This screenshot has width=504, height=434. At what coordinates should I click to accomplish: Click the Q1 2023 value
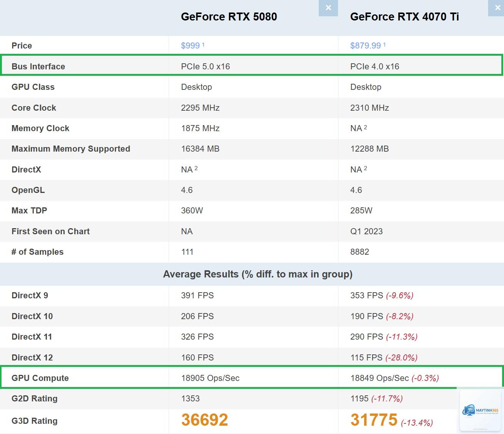(x=366, y=231)
